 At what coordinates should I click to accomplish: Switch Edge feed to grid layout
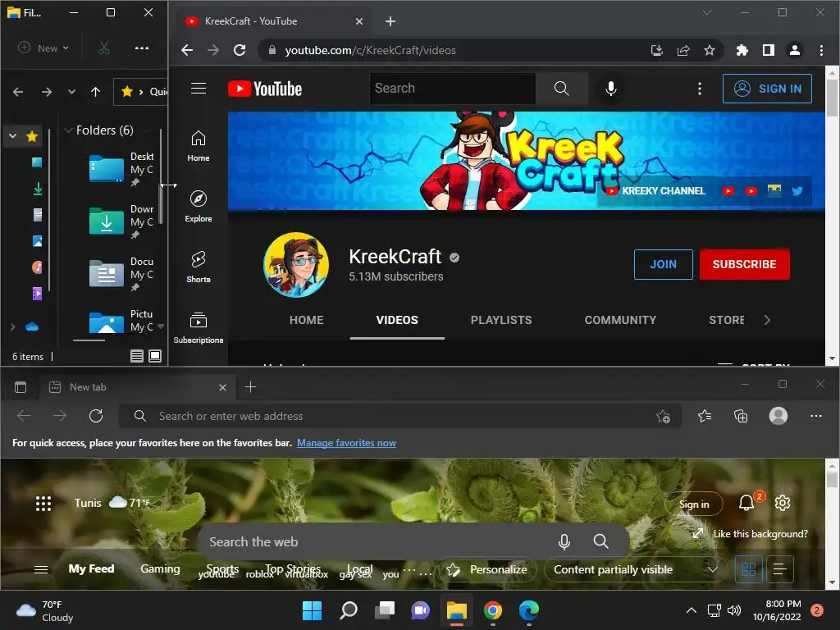[x=748, y=569]
